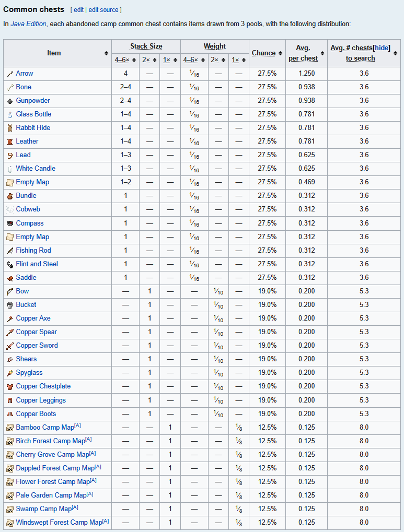Select the 8.0 value in Windswept Forest row
404x532 pixels.
tap(364, 523)
